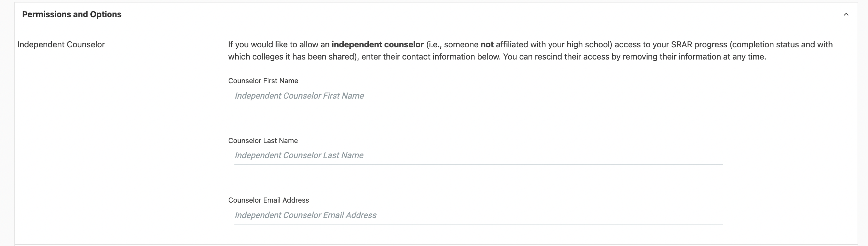Viewport: 868px width, 246px height.
Task: Focus the Counselor Last Name input field
Action: 478,155
